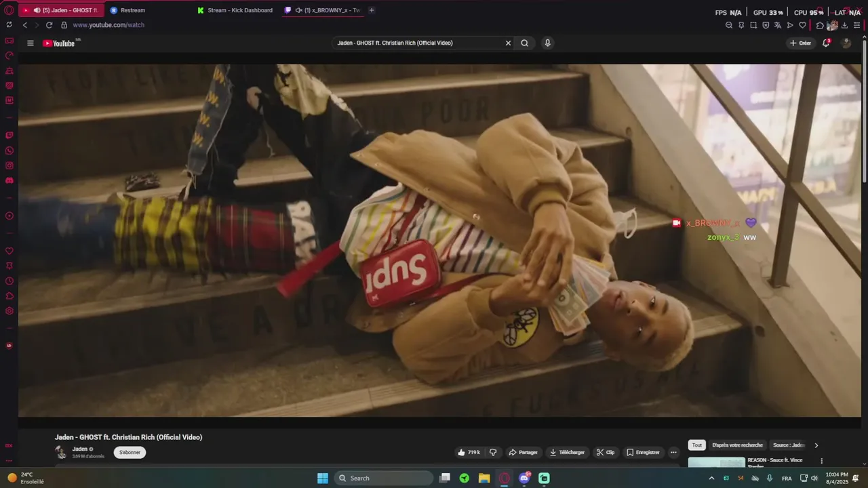Pin the tab with pin icon
The width and height of the screenshot is (868, 488).
point(741,25)
